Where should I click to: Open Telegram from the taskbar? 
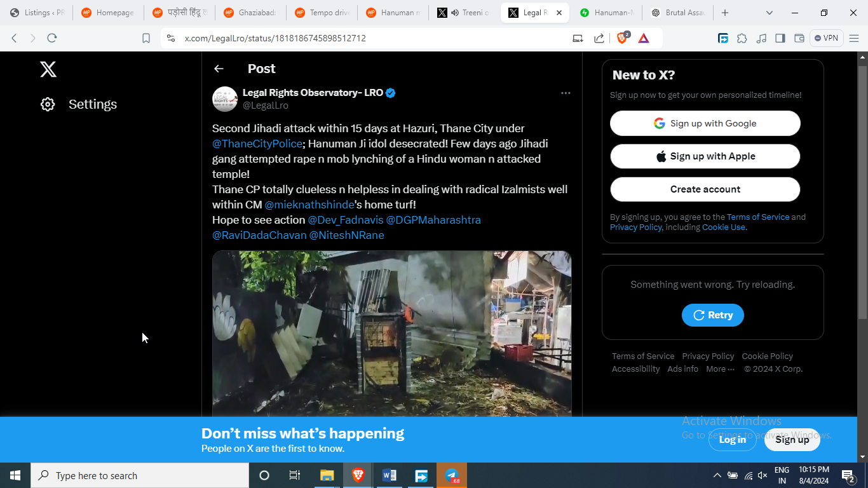[x=452, y=475]
